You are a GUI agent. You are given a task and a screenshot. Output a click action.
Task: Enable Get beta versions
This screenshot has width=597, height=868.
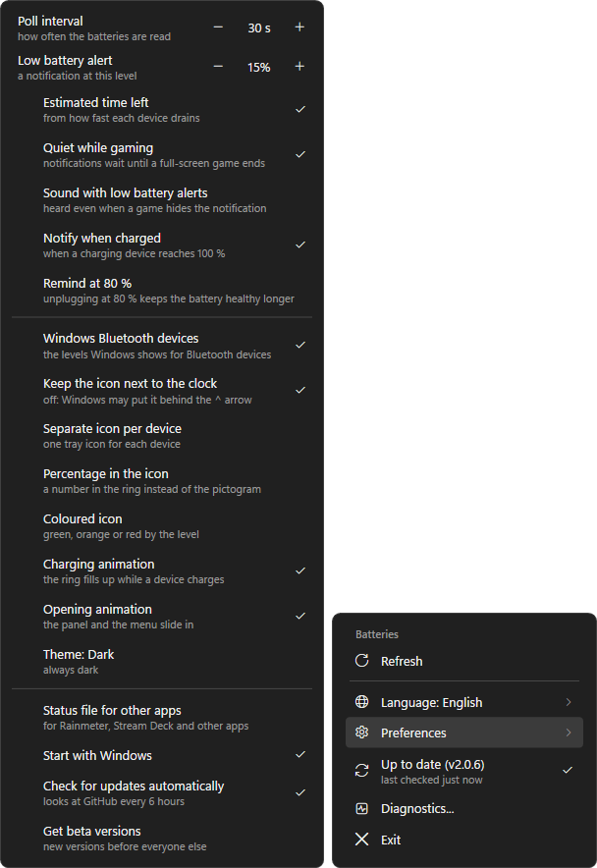(x=162, y=839)
